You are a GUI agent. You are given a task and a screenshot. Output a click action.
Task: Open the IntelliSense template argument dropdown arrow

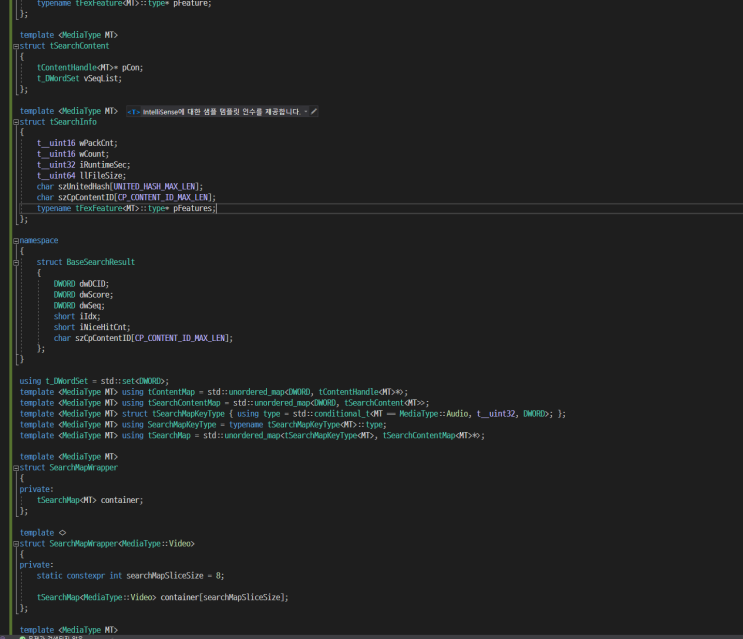[x=306, y=112]
